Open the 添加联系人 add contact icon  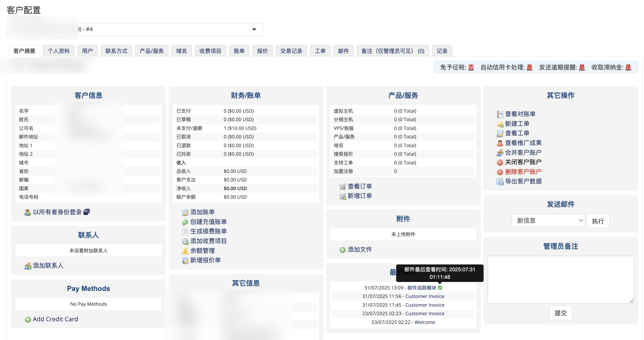tap(27, 266)
